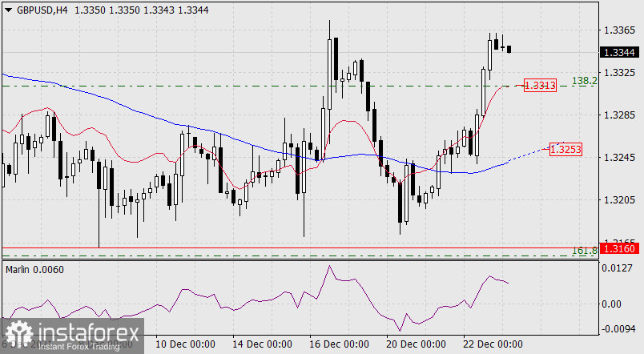Click the Marlin 0.0060 indicator label

click(x=34, y=269)
